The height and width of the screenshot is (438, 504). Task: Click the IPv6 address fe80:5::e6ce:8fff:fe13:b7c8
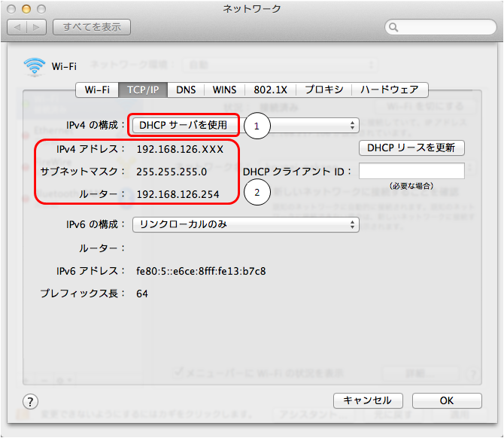[x=201, y=272]
